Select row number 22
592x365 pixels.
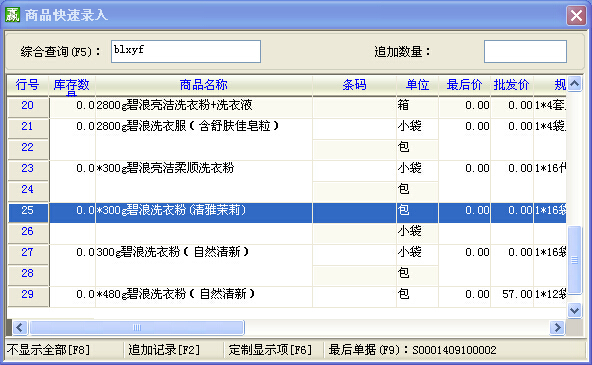[28, 148]
